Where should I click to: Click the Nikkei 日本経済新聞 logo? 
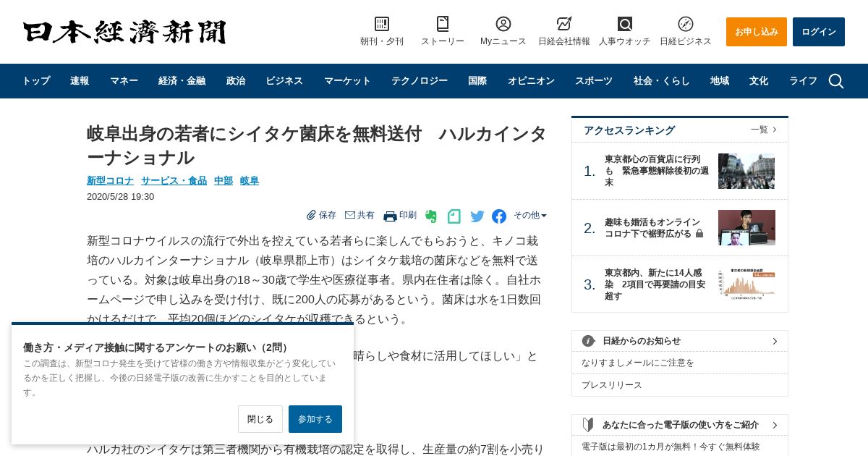click(x=124, y=32)
